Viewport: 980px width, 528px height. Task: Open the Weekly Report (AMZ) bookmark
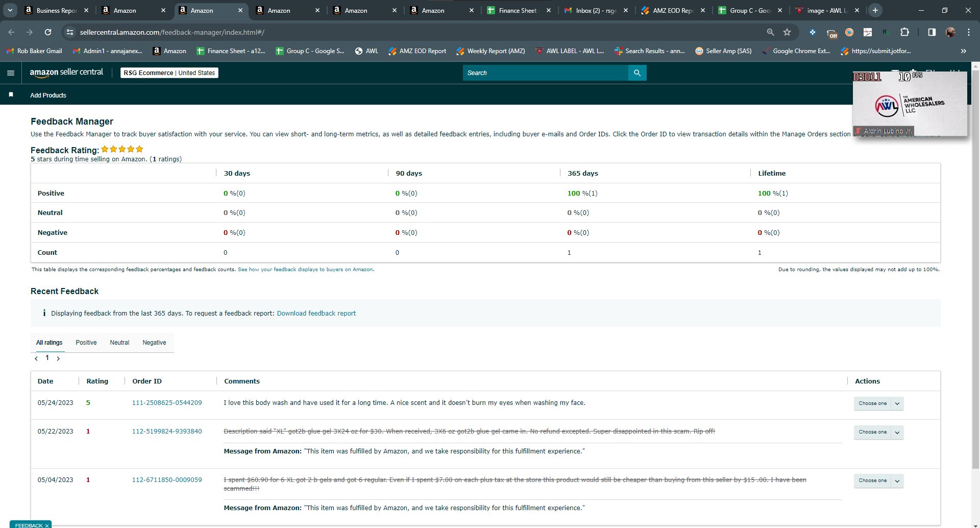point(491,51)
